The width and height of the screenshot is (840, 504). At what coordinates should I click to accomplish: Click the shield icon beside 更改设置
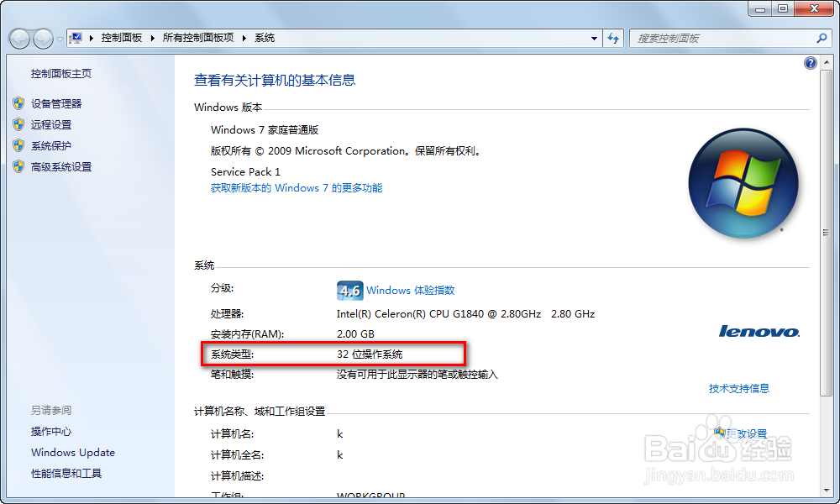click(x=720, y=433)
